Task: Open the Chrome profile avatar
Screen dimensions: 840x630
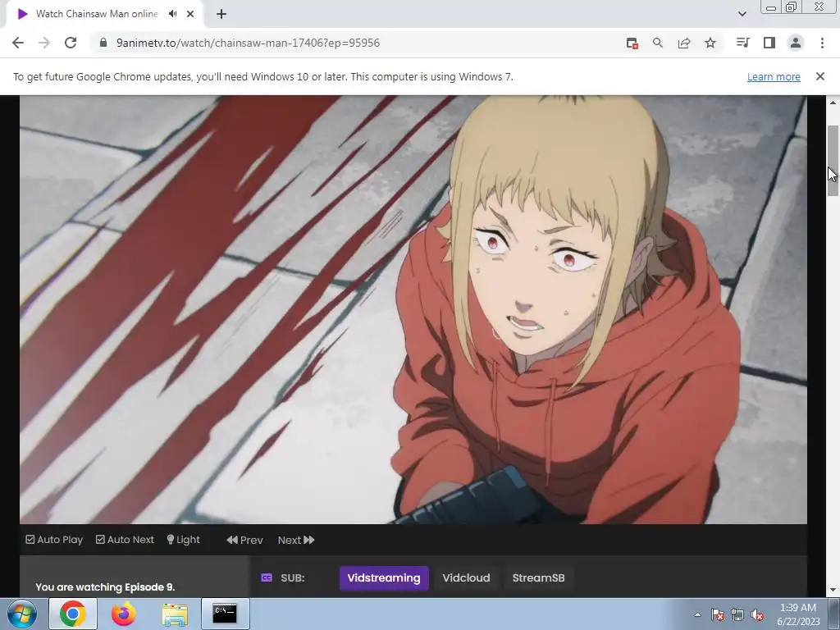Action: pyautogui.click(x=796, y=43)
